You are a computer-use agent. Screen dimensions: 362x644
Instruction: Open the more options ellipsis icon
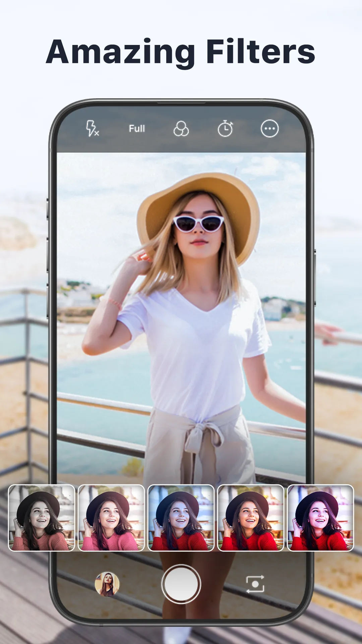(270, 128)
